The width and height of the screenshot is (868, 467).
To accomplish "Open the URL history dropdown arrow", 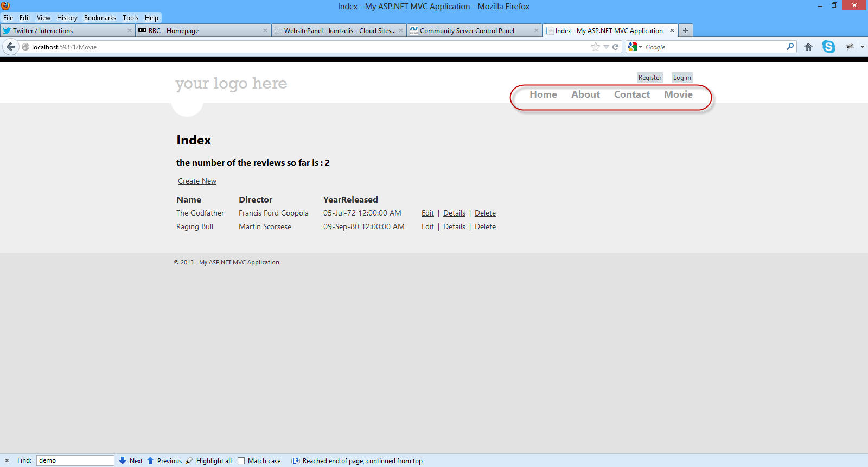I will coord(606,47).
